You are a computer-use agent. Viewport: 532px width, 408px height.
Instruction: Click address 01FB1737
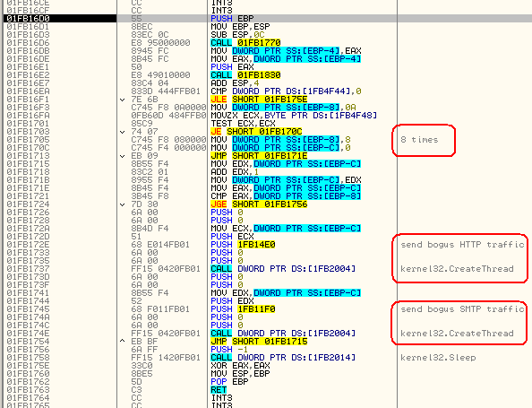[28, 269]
